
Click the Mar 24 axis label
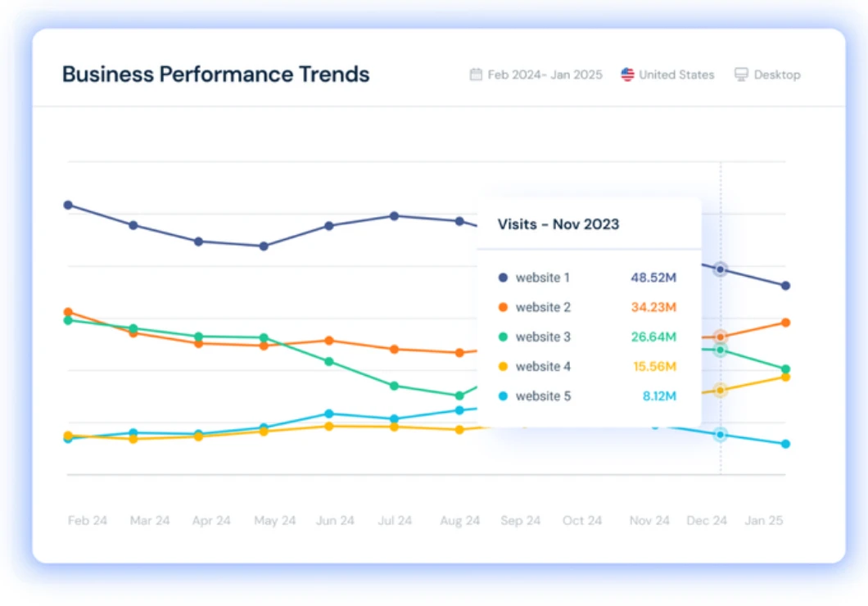click(x=150, y=520)
